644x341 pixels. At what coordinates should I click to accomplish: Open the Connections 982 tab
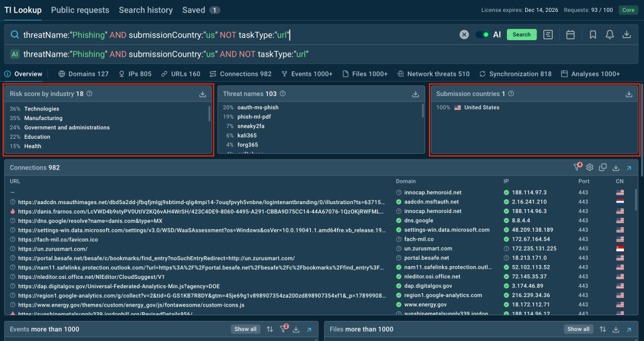pyautogui.click(x=241, y=74)
